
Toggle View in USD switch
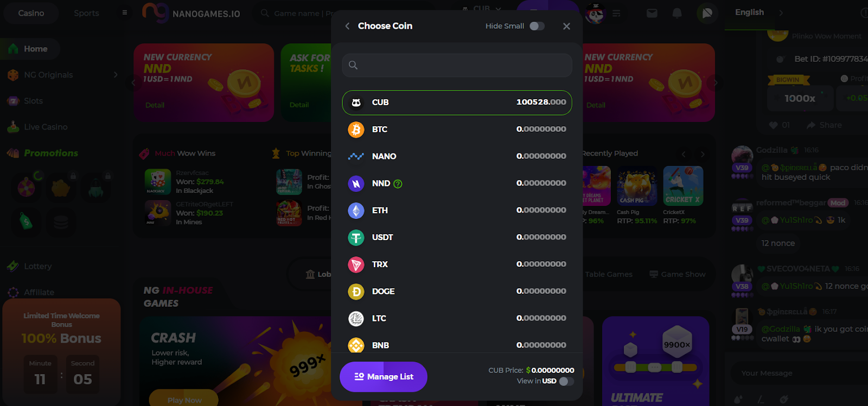point(566,381)
